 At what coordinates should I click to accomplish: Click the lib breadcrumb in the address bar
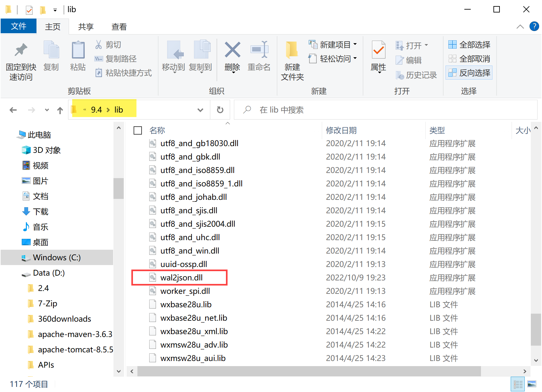point(119,110)
